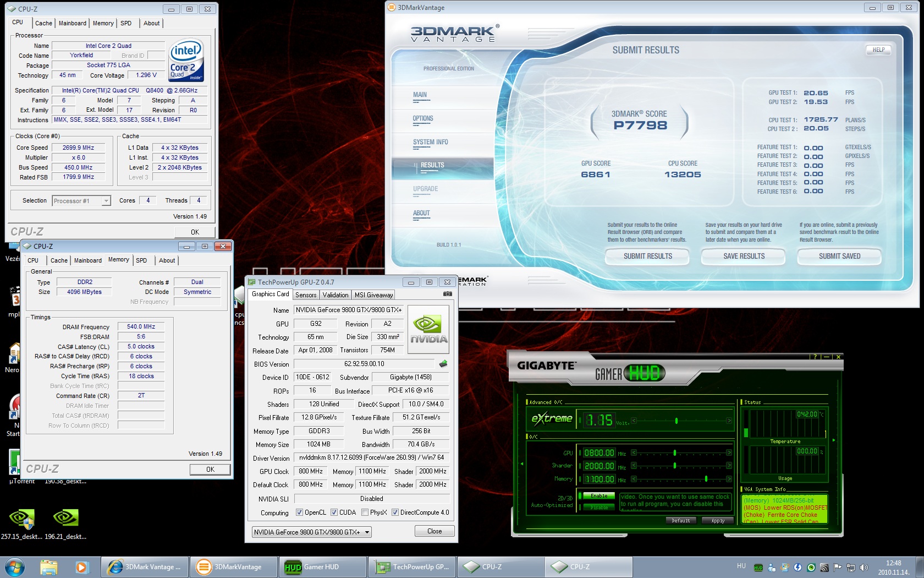
Task: Toggle the PhysX checkbox
Action: coord(365,512)
